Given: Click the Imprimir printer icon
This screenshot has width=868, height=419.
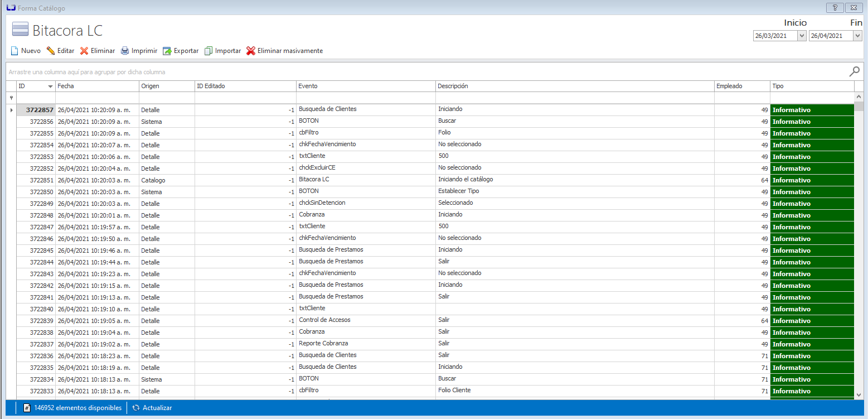Looking at the screenshot, I should click(125, 51).
